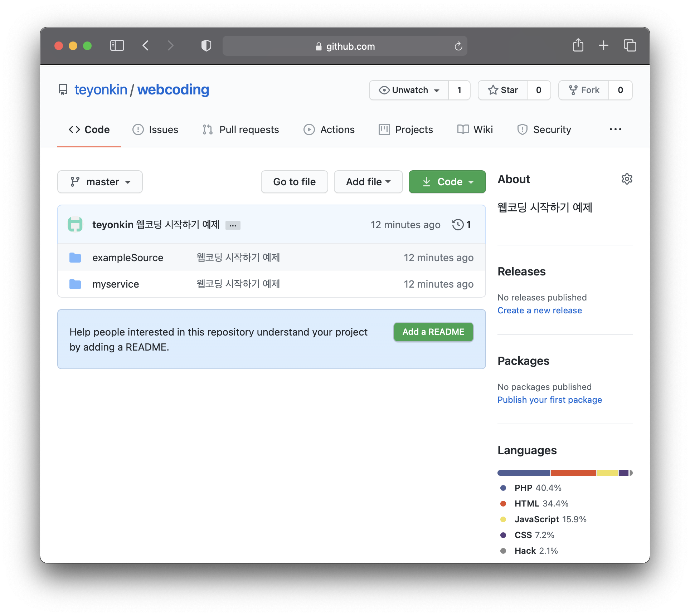This screenshot has height=616, width=690.
Task: Edit repository details with the About gear icon
Action: pos(627,179)
